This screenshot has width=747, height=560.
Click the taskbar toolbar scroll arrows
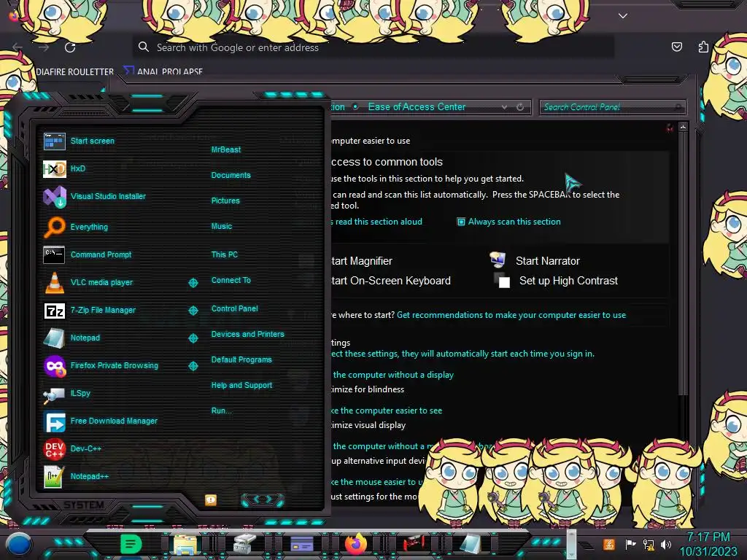[x=570, y=544]
